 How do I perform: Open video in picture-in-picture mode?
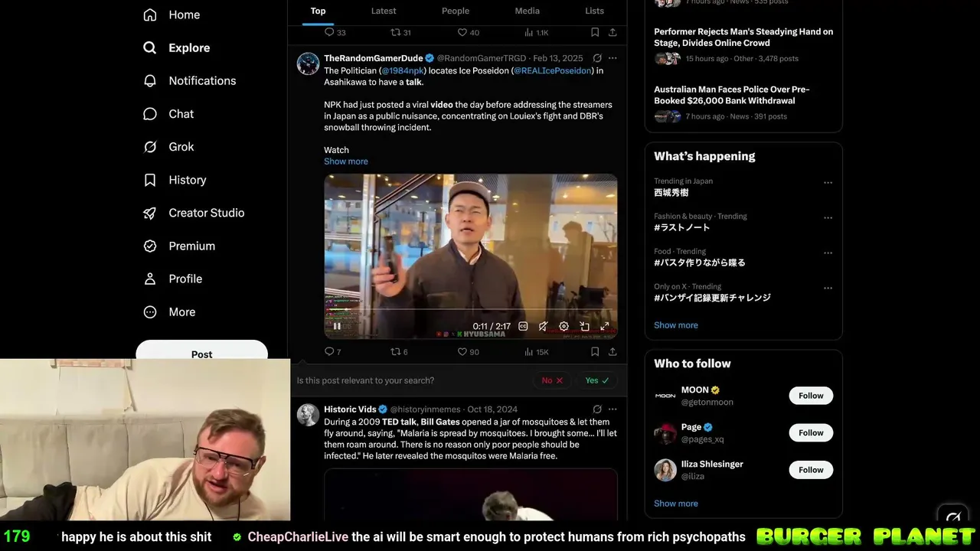[584, 326]
